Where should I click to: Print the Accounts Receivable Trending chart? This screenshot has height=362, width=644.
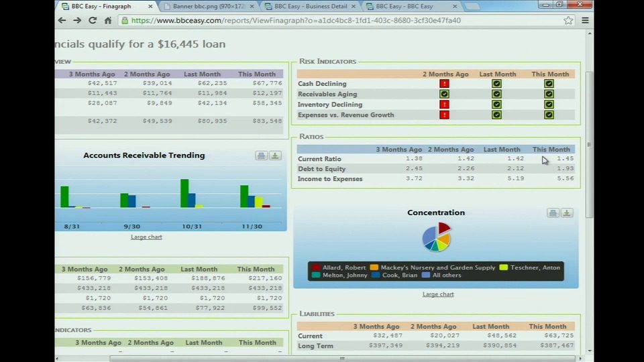coord(261,156)
